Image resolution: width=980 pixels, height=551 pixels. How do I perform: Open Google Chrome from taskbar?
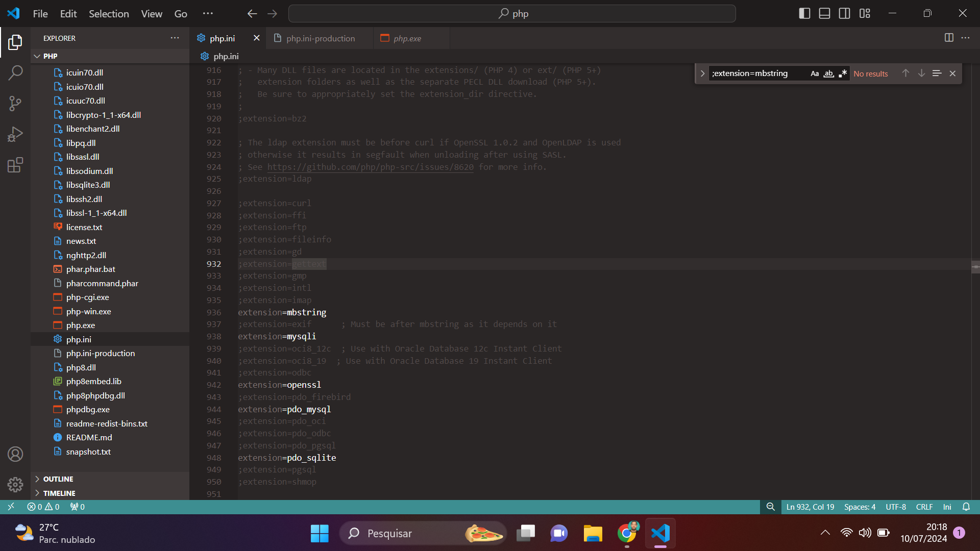627,534
